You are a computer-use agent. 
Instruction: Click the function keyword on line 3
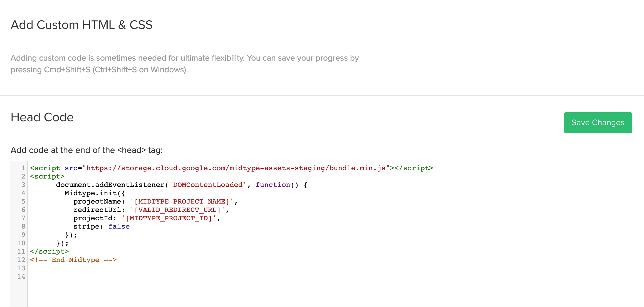point(273,185)
